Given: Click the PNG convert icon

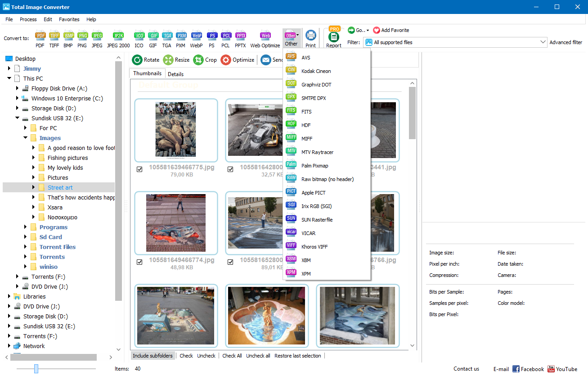Looking at the screenshot, I should pos(82,39).
